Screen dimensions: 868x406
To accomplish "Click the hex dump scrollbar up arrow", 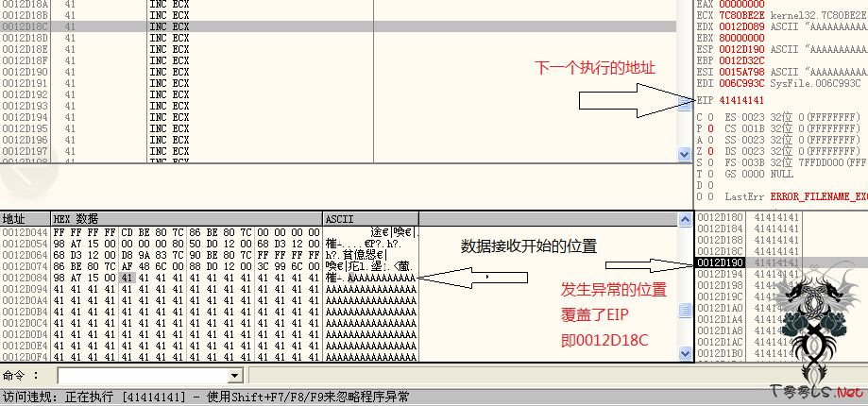I will 686,219.
